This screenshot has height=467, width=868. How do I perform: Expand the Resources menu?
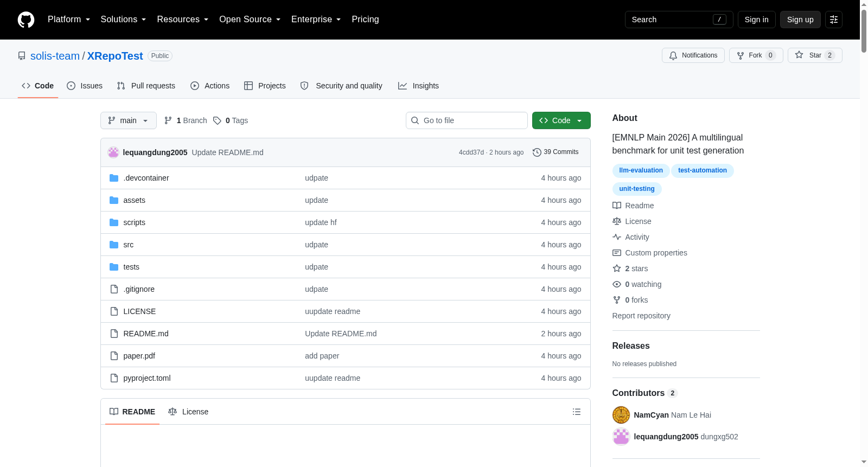pyautogui.click(x=183, y=20)
